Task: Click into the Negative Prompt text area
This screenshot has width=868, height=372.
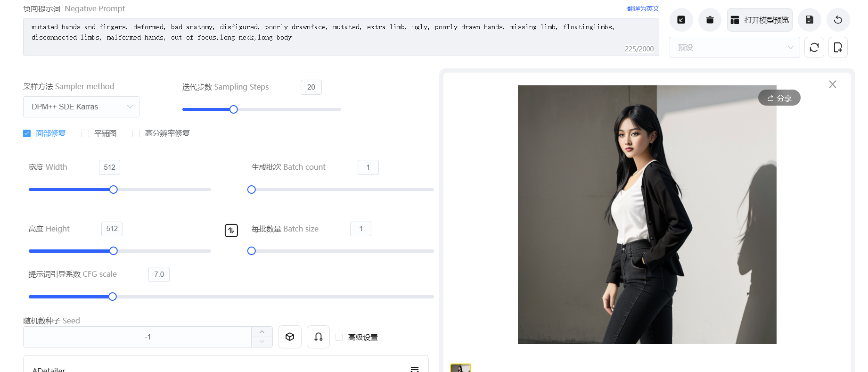Action: (x=341, y=37)
